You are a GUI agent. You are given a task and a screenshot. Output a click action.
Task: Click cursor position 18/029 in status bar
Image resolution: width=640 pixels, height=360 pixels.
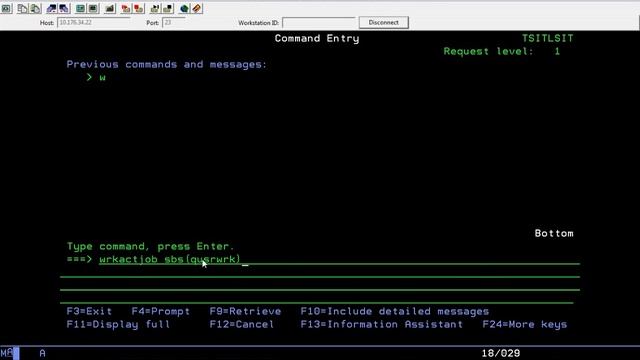(501, 353)
